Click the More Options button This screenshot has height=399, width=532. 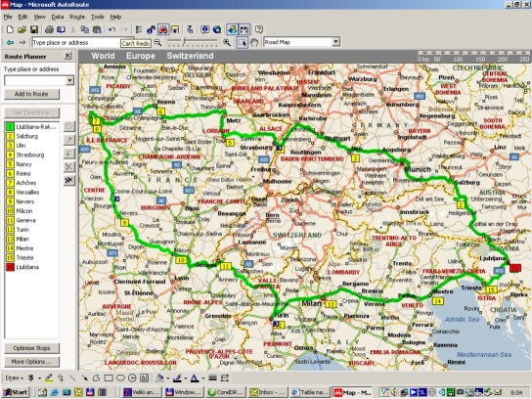(x=31, y=362)
